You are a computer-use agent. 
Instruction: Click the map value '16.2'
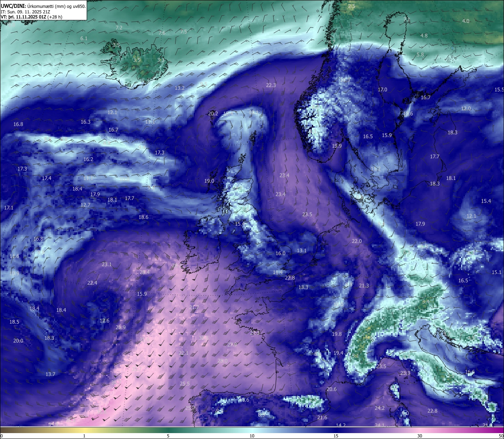88,159
